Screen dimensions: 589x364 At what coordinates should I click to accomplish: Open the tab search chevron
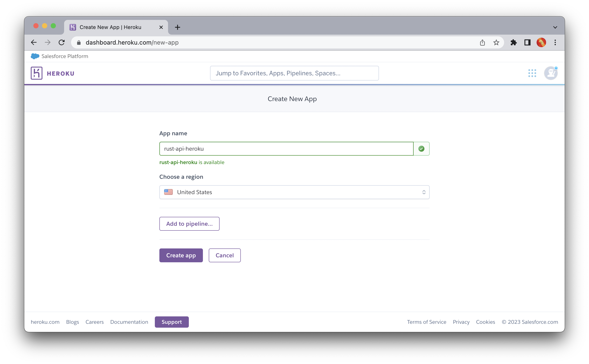point(555,27)
